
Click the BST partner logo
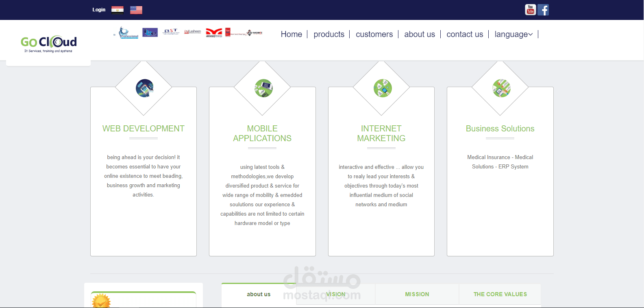[x=171, y=31]
